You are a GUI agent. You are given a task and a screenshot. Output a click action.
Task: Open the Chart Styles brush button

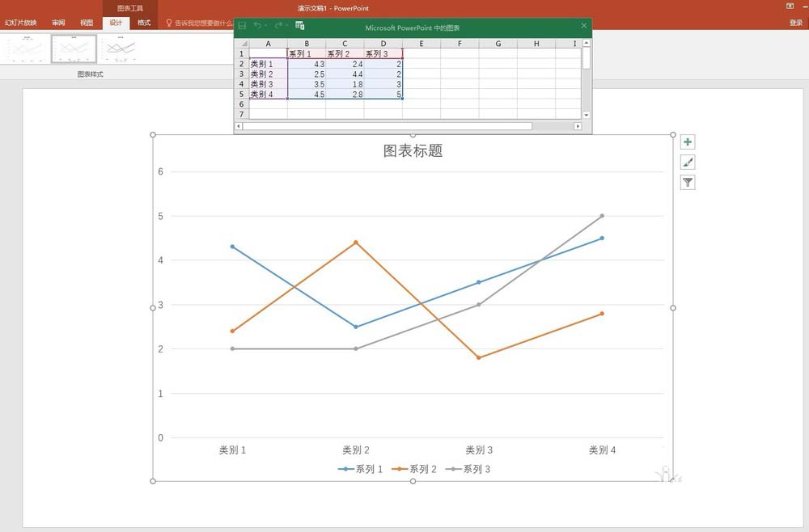687,162
